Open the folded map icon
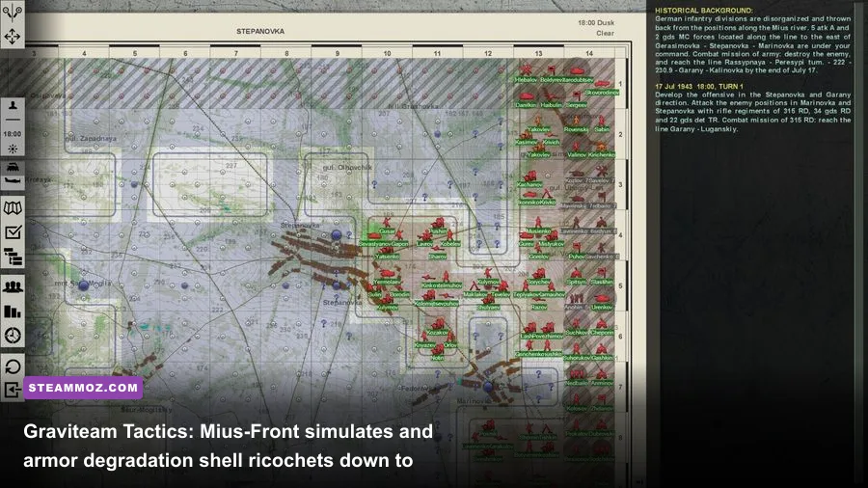Screen dimensions: 868x488 (x=13, y=208)
